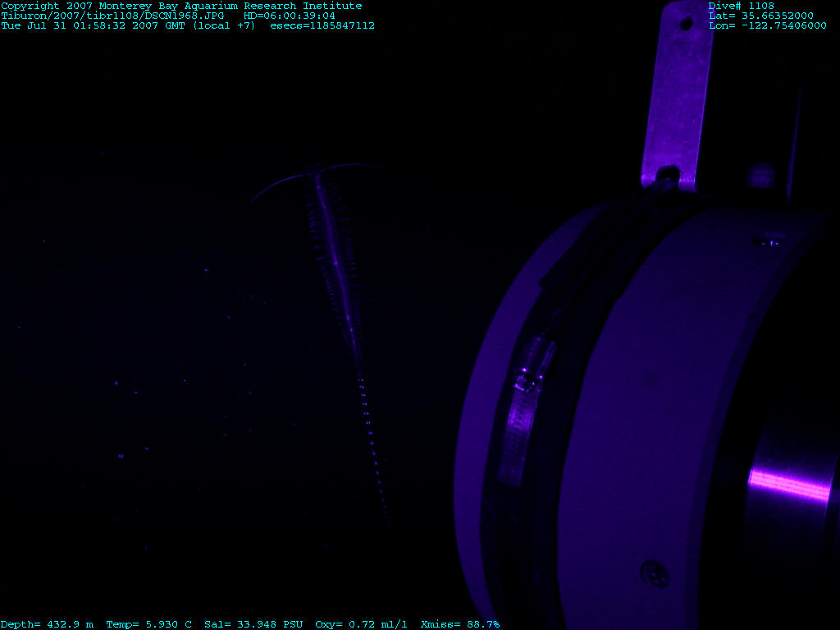Click the hole at the bracket's top
This screenshot has height=630, width=840.
click(686, 24)
